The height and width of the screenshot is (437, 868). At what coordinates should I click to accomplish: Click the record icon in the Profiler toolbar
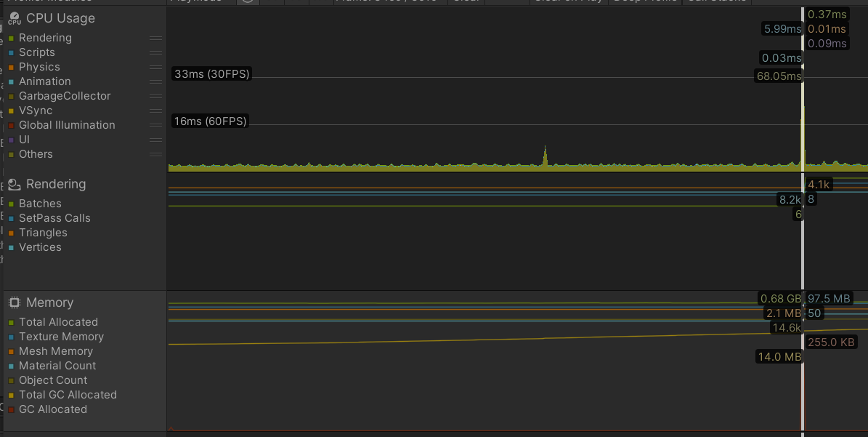pyautogui.click(x=248, y=2)
